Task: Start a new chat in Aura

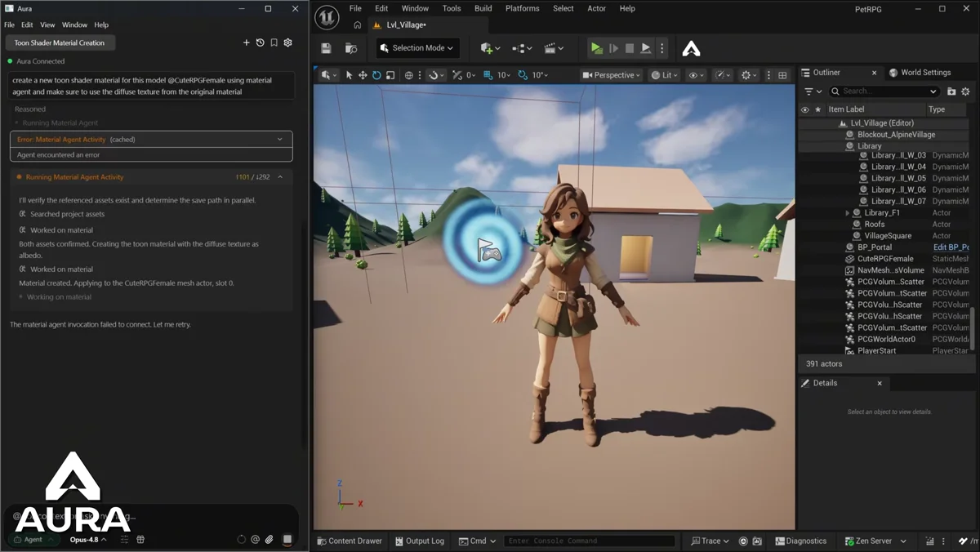Action: click(247, 42)
